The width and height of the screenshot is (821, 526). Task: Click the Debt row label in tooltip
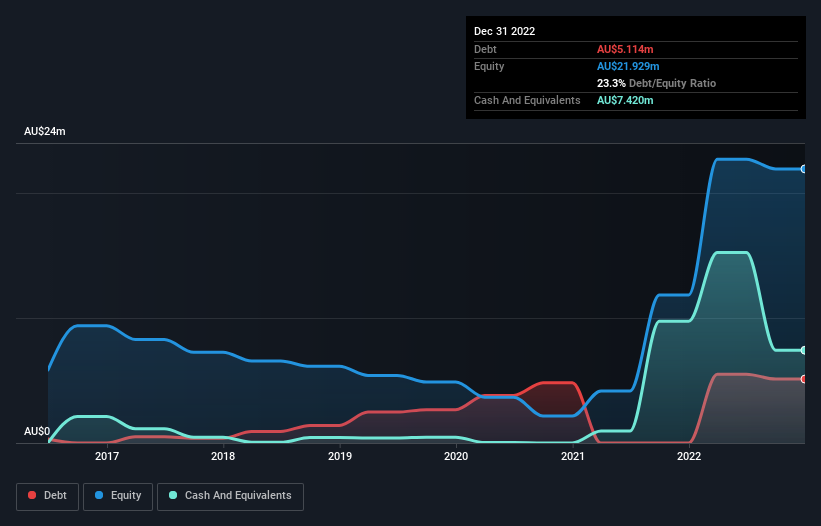485,49
